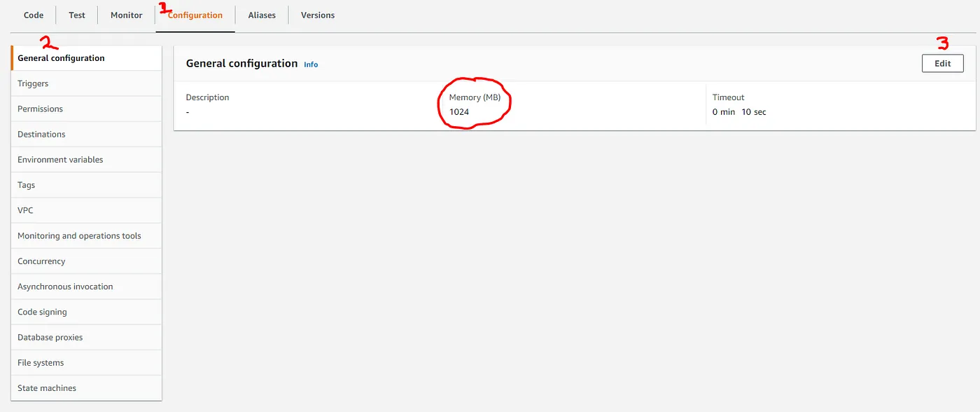980x412 pixels.
Task: Select Permissions in the sidebar
Action: pyautogui.click(x=40, y=109)
